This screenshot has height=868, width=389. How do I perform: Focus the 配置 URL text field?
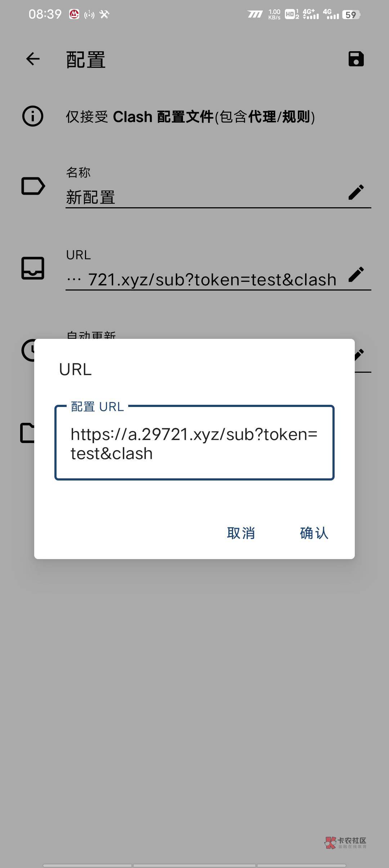[x=194, y=443]
